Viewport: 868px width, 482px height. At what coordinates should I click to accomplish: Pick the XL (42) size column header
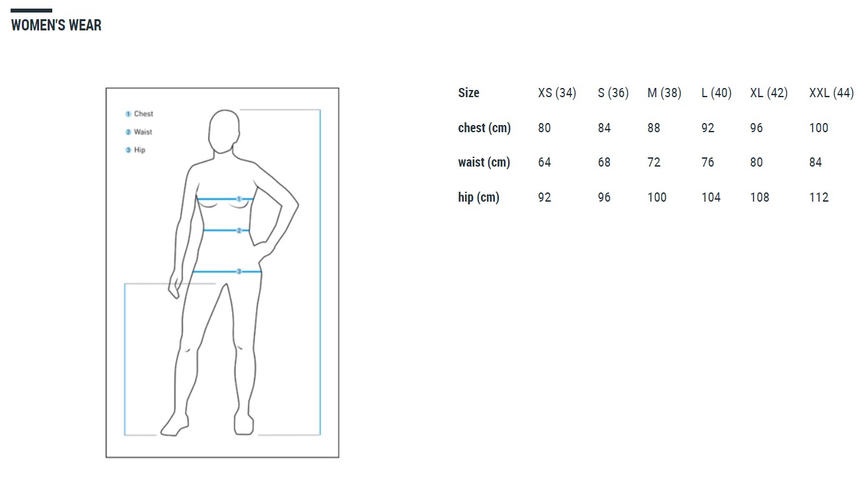pos(768,93)
